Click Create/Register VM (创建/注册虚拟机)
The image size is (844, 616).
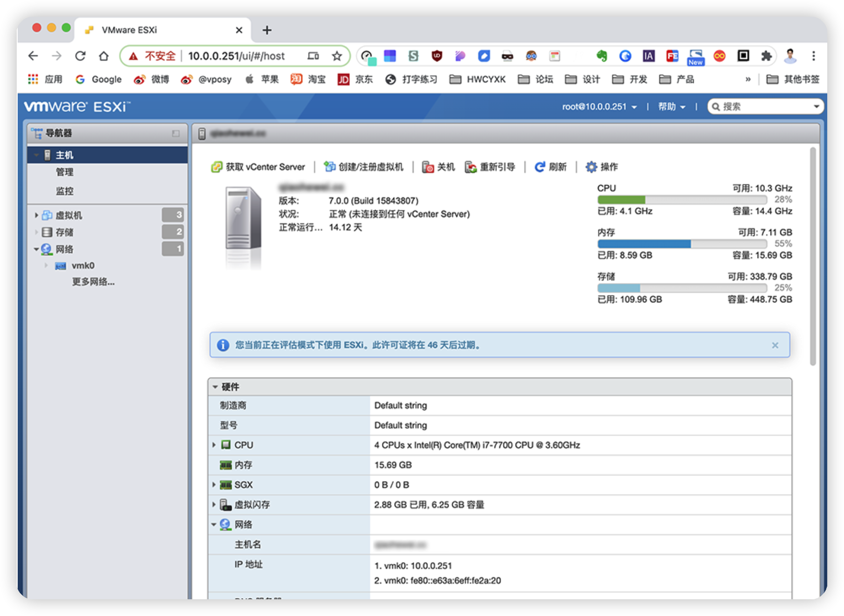(364, 167)
